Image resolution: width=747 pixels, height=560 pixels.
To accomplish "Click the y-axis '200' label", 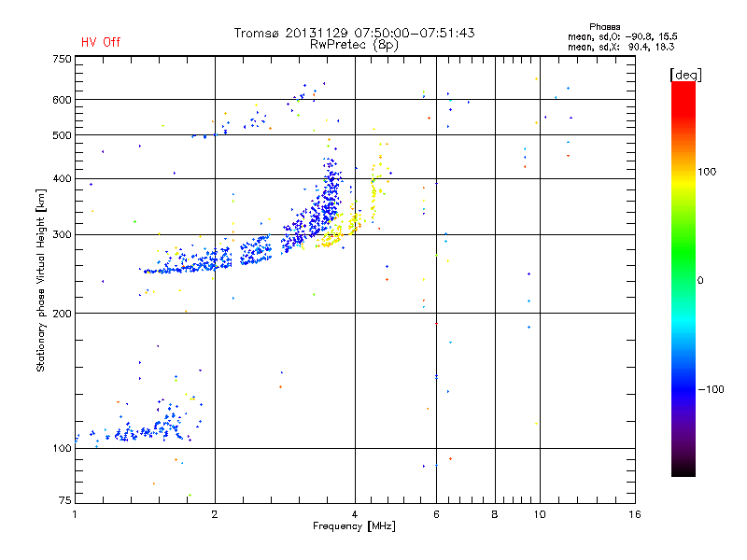I will 62,314.
